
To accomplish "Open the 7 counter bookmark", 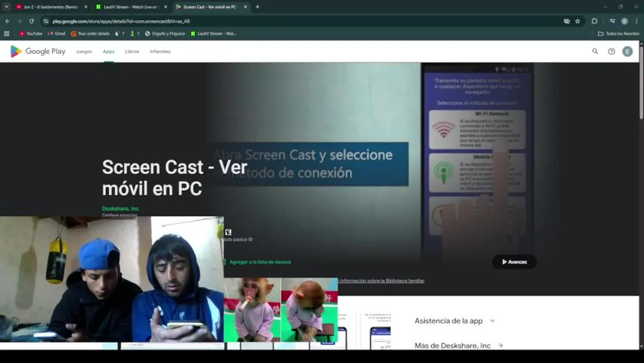I will (x=120, y=33).
